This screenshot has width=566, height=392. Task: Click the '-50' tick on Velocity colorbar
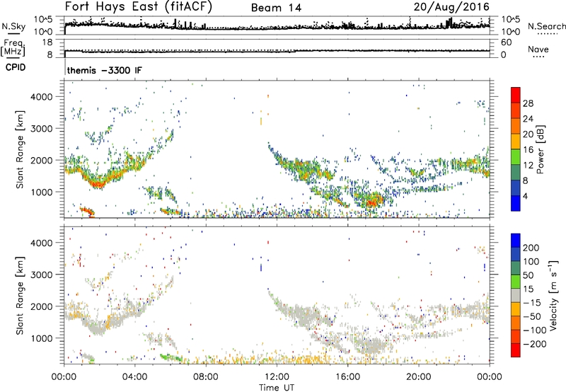pos(532,316)
